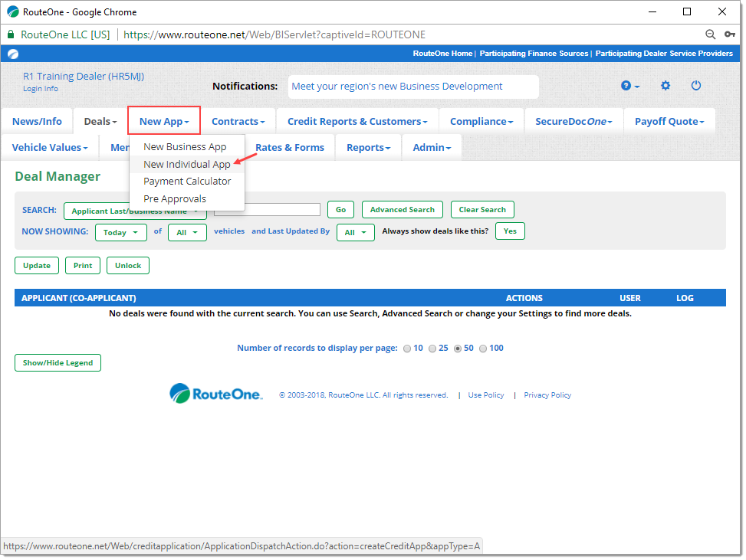
Task: Open the Contracts dropdown menu
Action: point(238,122)
